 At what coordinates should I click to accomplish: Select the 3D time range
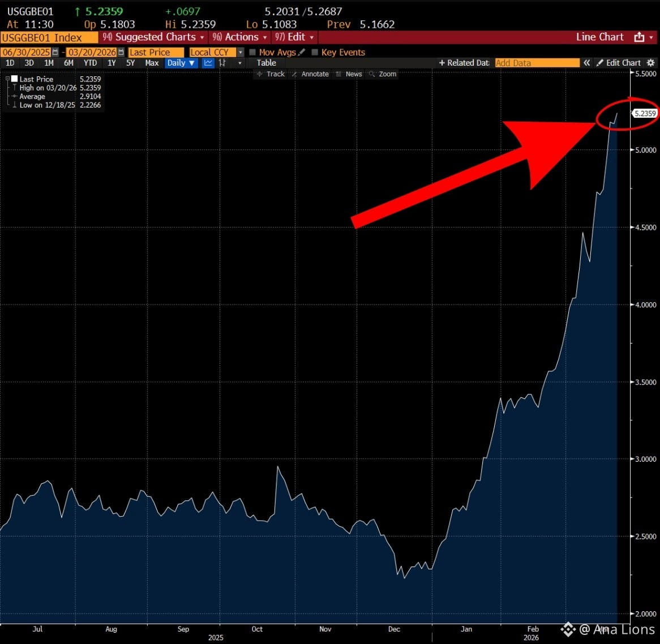click(29, 63)
